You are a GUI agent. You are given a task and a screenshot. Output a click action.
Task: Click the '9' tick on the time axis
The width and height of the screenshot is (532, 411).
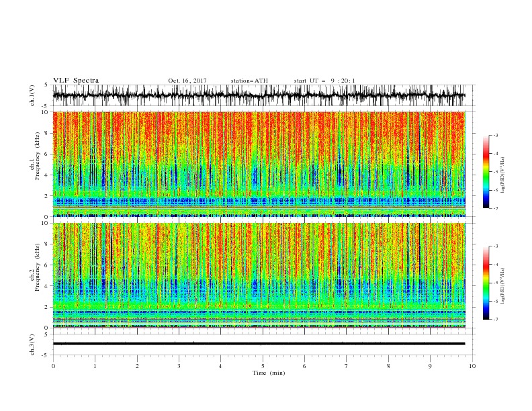(430, 366)
